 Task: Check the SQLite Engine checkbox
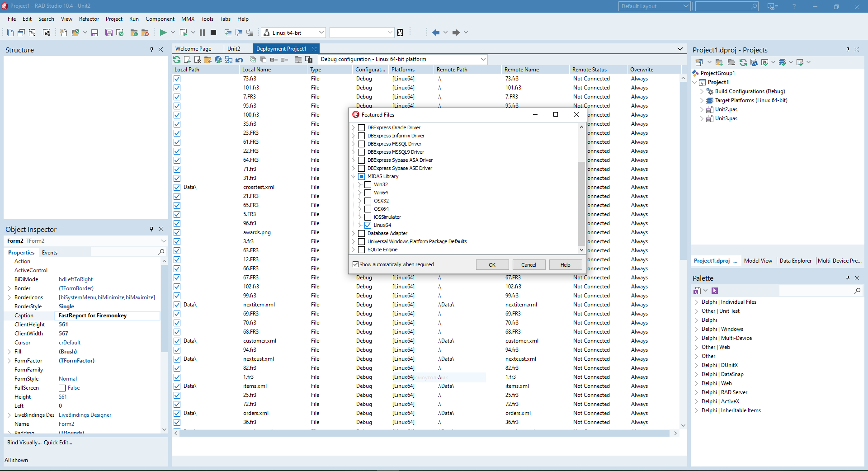tap(362, 250)
